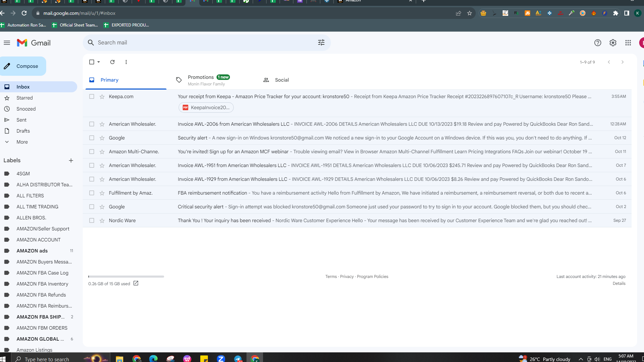
Task: Star the Nordic Ware email
Action: pyautogui.click(x=102, y=220)
